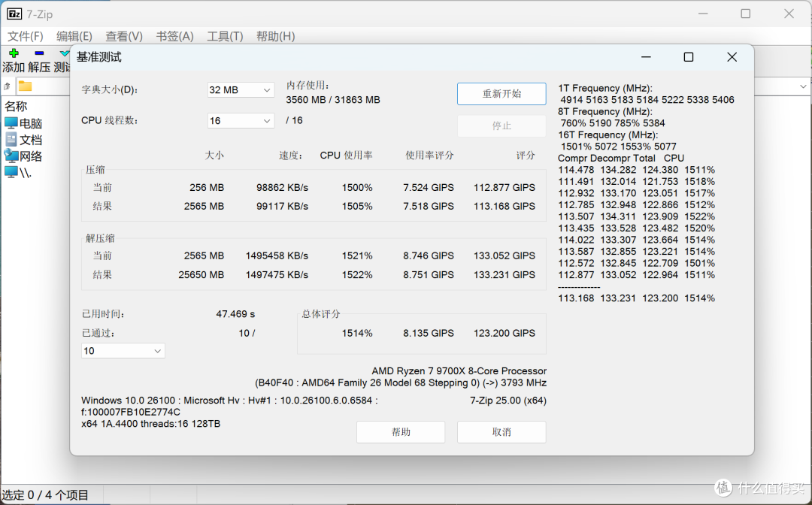Click elapsed time value 47.469 s
The width and height of the screenshot is (812, 505).
tap(235, 314)
